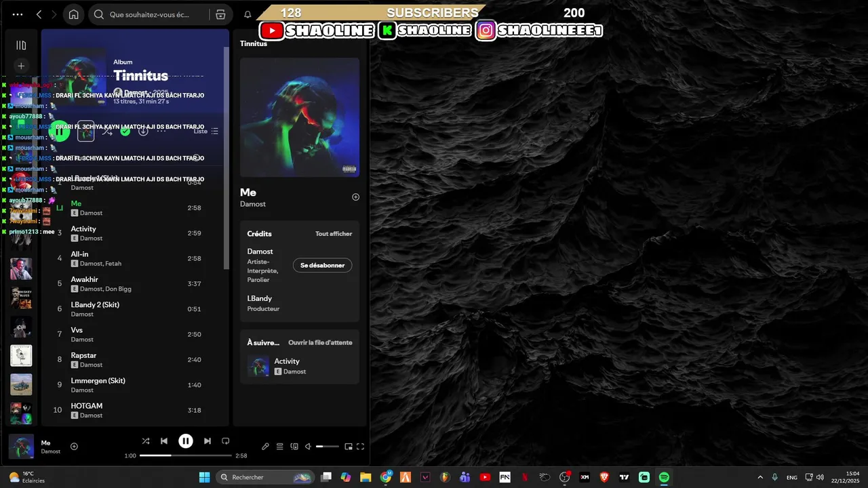Select the track Rapstar
This screenshot has height=488, width=868.
pos(136,360)
